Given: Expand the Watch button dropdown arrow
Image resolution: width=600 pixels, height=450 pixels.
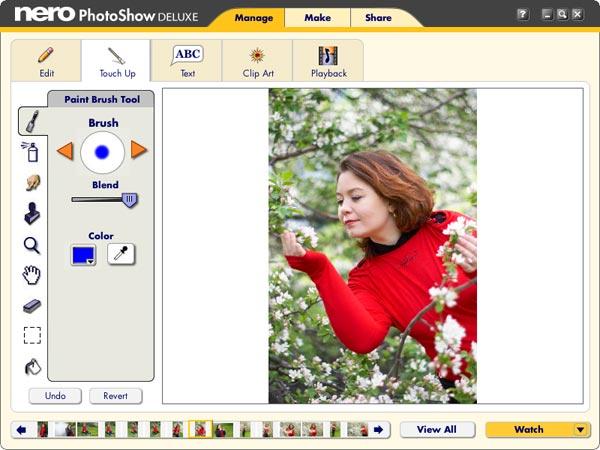Looking at the screenshot, I should (x=581, y=430).
